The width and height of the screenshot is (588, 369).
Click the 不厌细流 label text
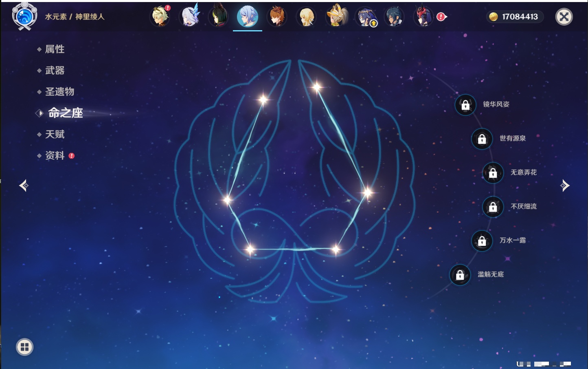pos(524,206)
